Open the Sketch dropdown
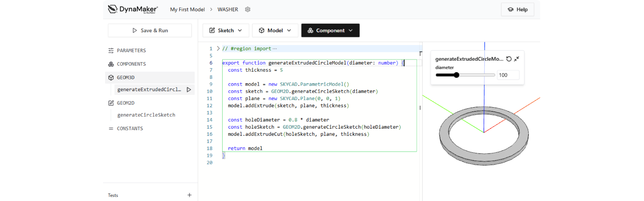This screenshot has width=644, height=201. (226, 31)
